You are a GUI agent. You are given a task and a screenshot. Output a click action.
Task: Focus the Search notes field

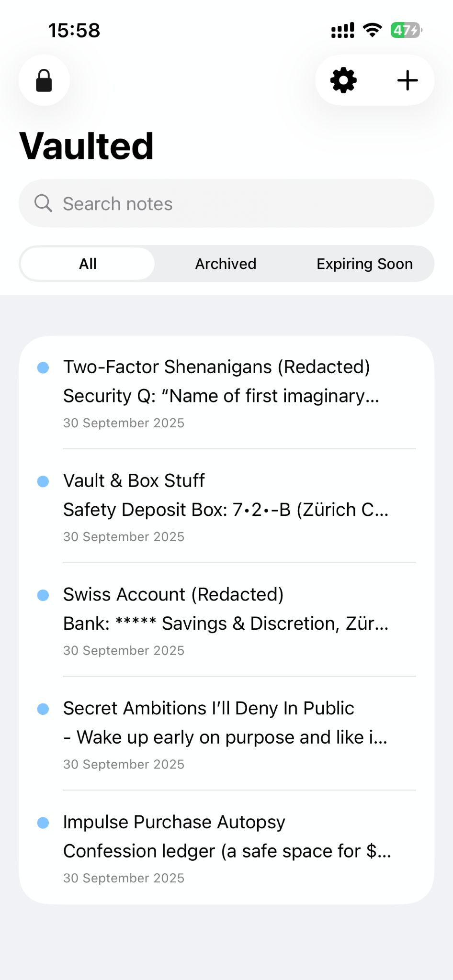(x=239, y=203)
